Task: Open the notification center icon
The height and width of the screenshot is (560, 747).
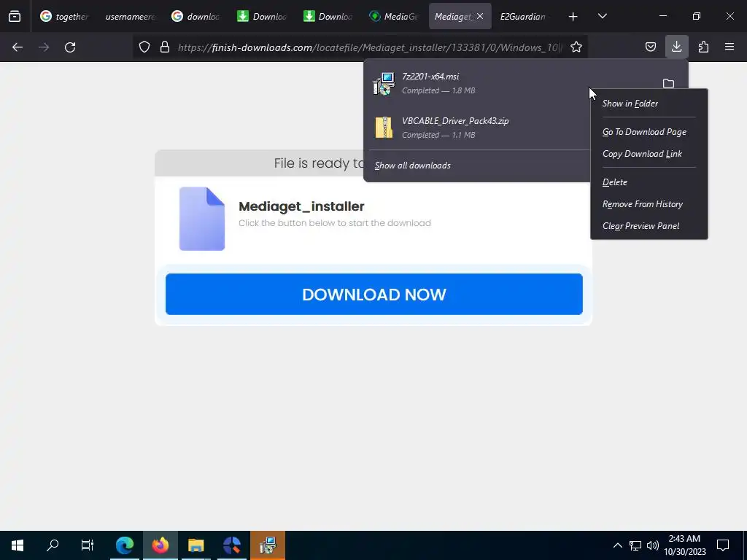Action: (x=723, y=545)
